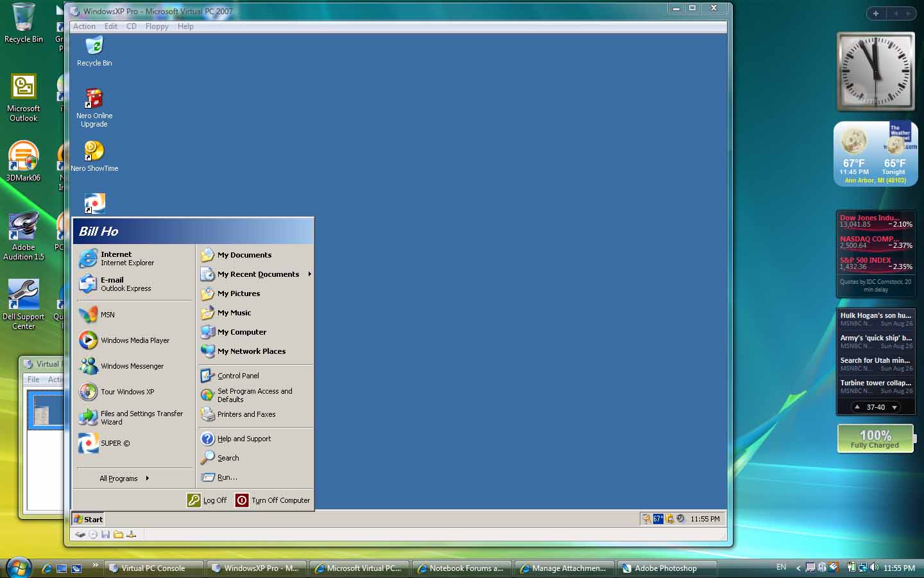This screenshot has width=924, height=578.
Task: Launch Windows Media Player
Action: click(x=135, y=340)
